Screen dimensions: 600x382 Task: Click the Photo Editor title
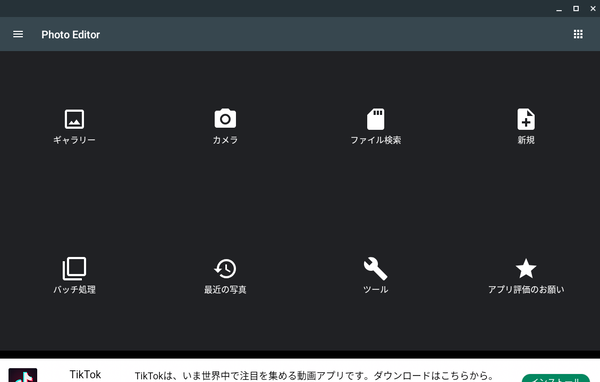[x=71, y=35]
